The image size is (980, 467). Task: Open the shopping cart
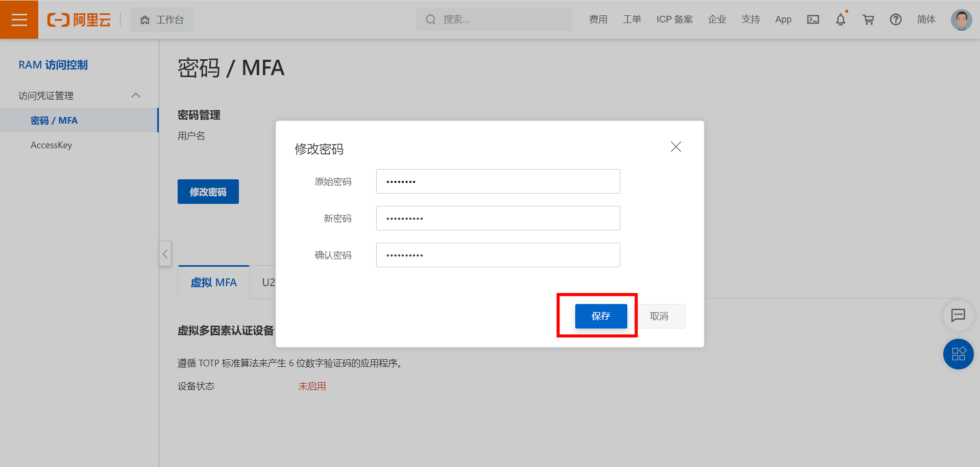[x=868, y=19]
